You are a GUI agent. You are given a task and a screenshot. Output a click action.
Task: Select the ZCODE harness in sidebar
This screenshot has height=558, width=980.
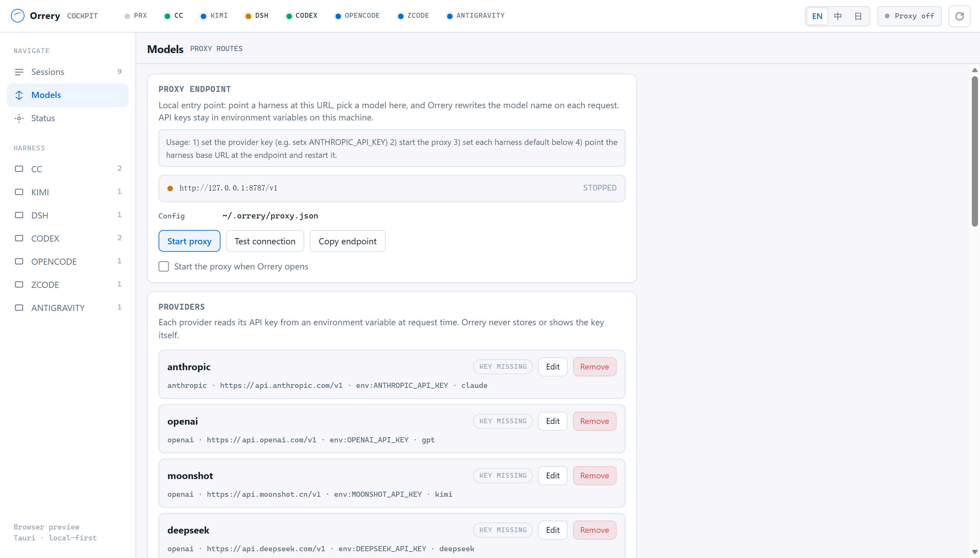tap(68, 284)
